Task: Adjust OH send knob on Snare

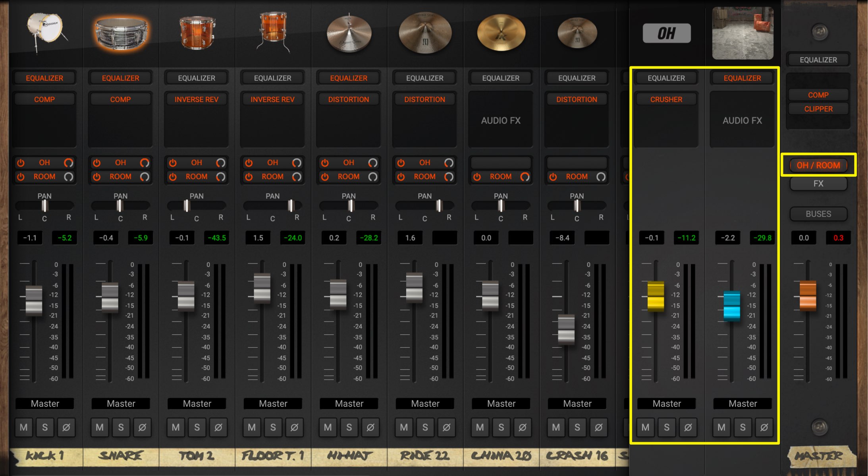Action: click(145, 163)
